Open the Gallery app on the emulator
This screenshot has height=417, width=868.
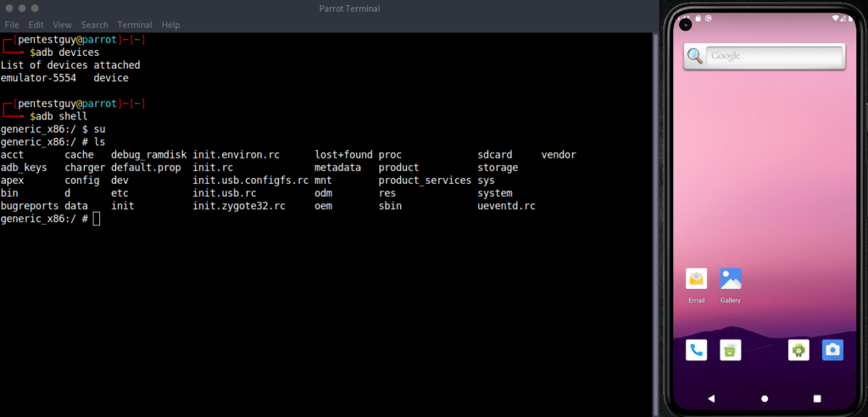tap(730, 279)
